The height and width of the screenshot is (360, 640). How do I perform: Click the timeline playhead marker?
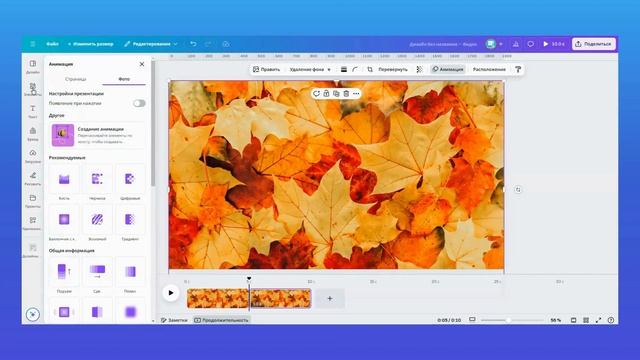coord(249,279)
